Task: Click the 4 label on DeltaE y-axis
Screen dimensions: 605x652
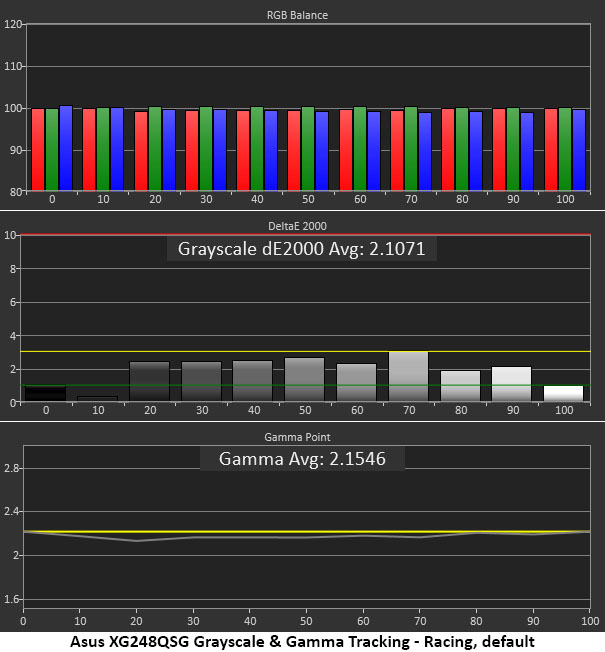Action: click(13, 336)
